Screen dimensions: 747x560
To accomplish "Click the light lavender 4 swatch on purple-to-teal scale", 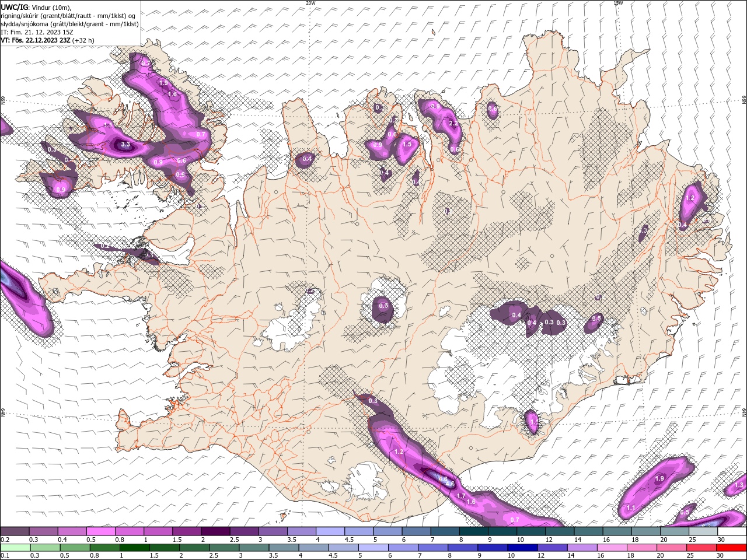I will pos(330,531).
